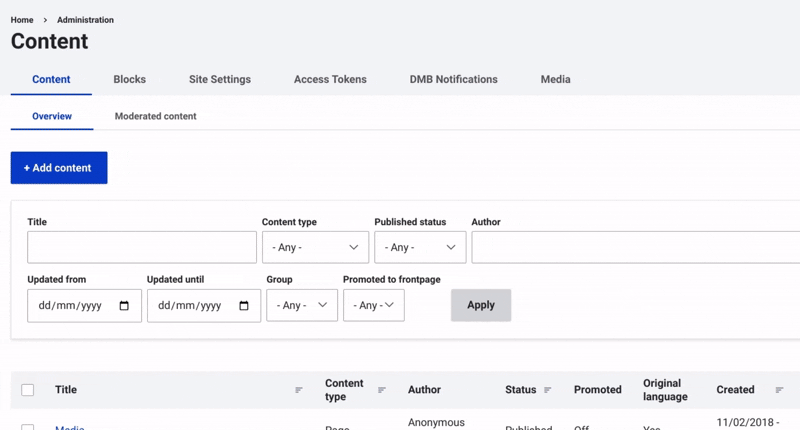Toggle the select-all checkbox in table header
This screenshot has width=800, height=430.
click(28, 390)
